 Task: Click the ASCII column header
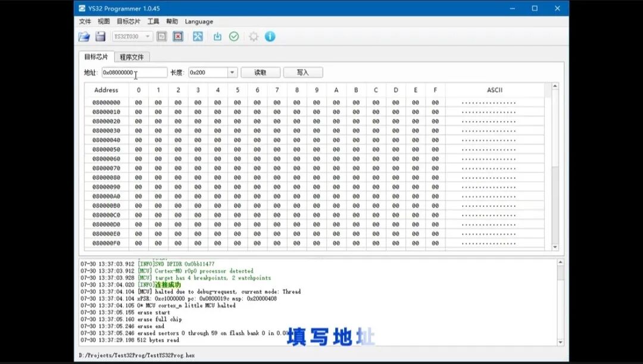point(495,90)
